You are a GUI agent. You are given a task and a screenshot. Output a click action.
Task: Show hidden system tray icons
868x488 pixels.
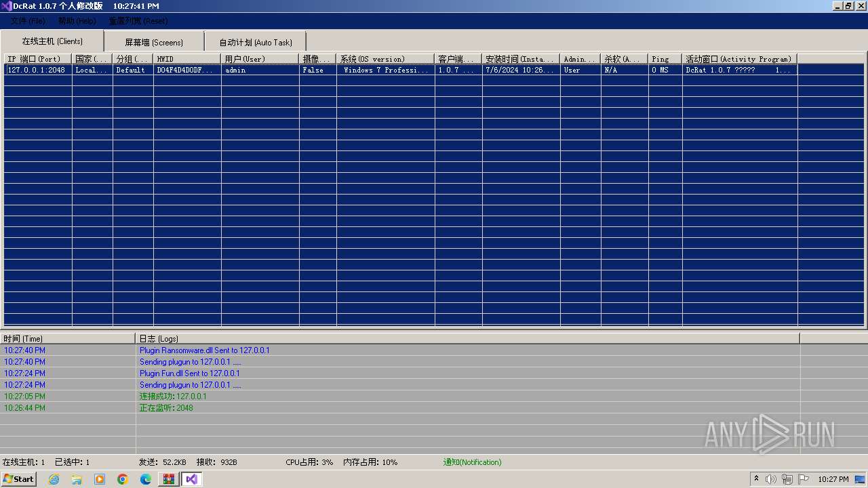pos(757,479)
